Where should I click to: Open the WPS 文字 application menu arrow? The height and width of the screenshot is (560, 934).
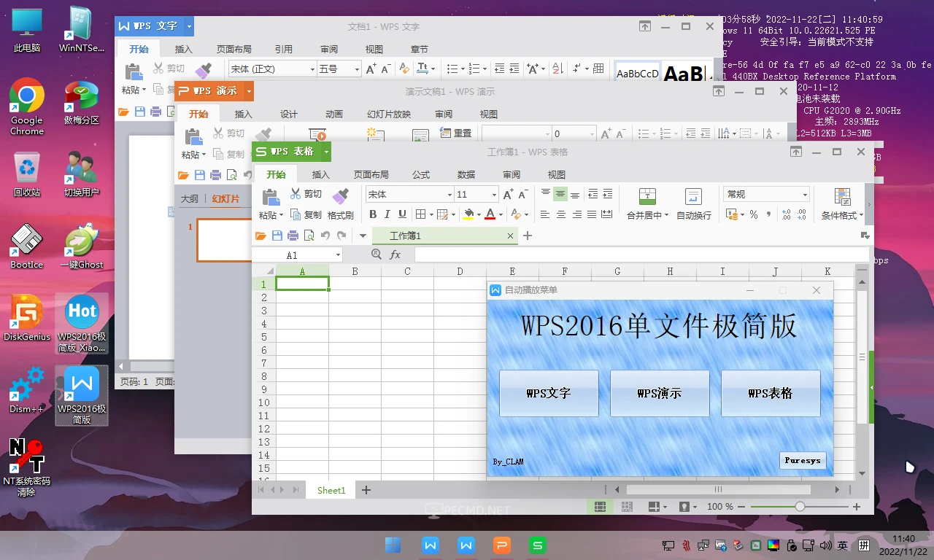[x=189, y=26]
